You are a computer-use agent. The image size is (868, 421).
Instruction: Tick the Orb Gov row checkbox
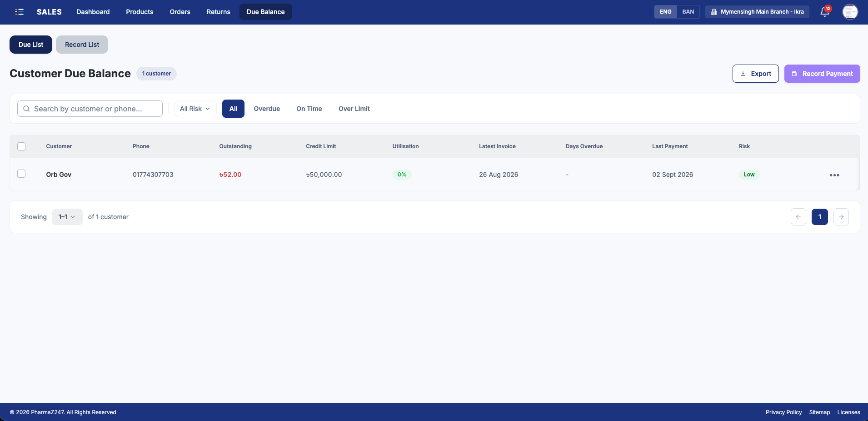pos(21,174)
